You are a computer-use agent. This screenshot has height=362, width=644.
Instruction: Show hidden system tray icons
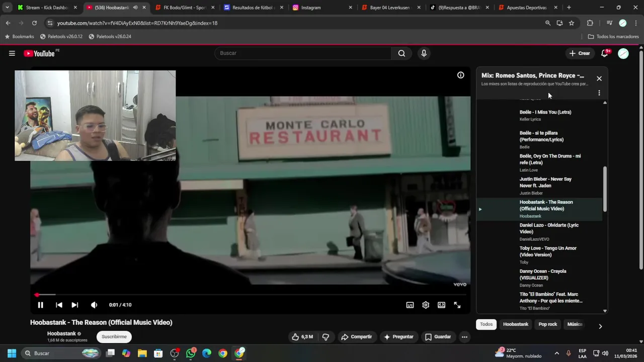(556, 353)
